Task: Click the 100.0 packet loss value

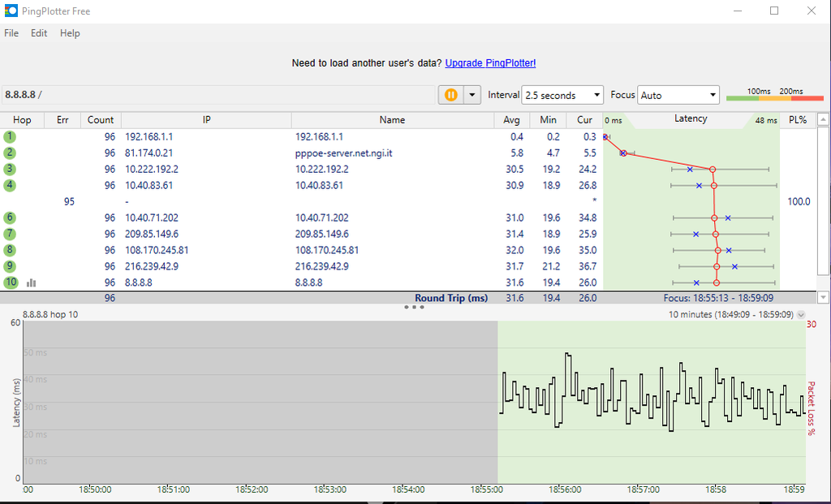Action: point(799,201)
